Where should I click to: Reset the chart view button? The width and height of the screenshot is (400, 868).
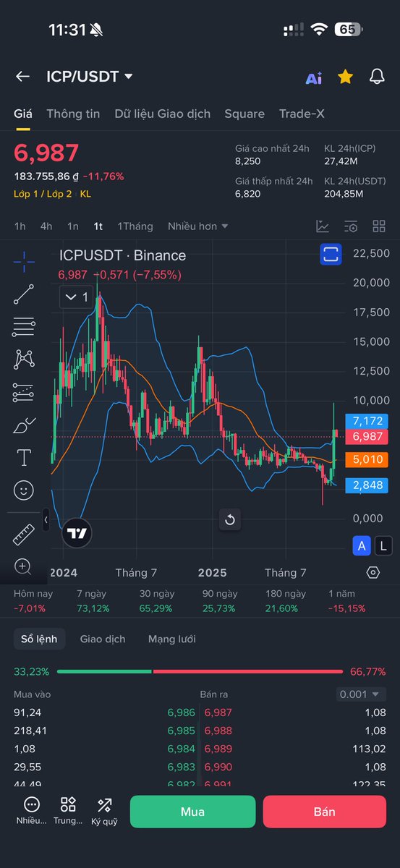(x=229, y=519)
